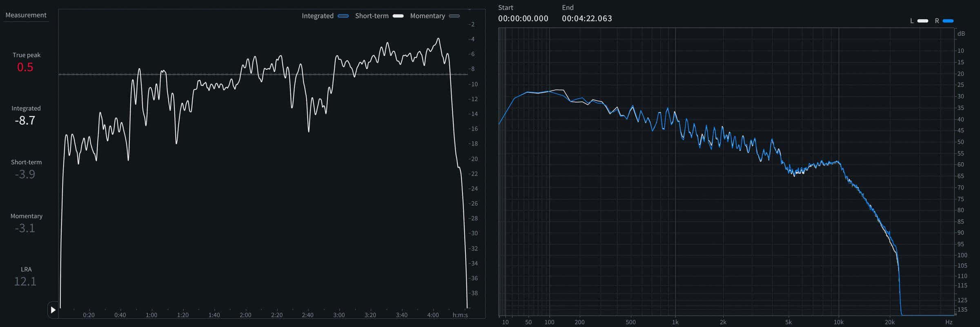This screenshot has height=327, width=980.
Task: Click the True peak value 0.5
Action: coord(25,67)
